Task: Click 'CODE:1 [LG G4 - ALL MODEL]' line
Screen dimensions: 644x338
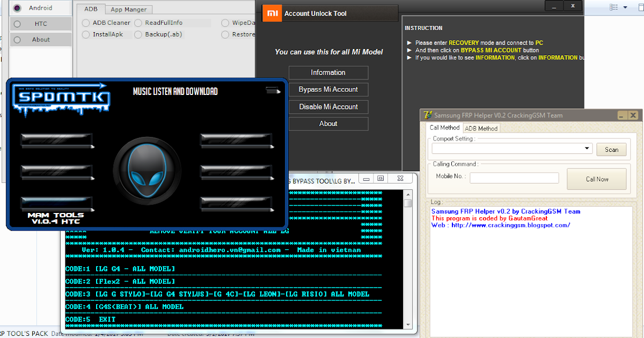Action: [x=120, y=269]
